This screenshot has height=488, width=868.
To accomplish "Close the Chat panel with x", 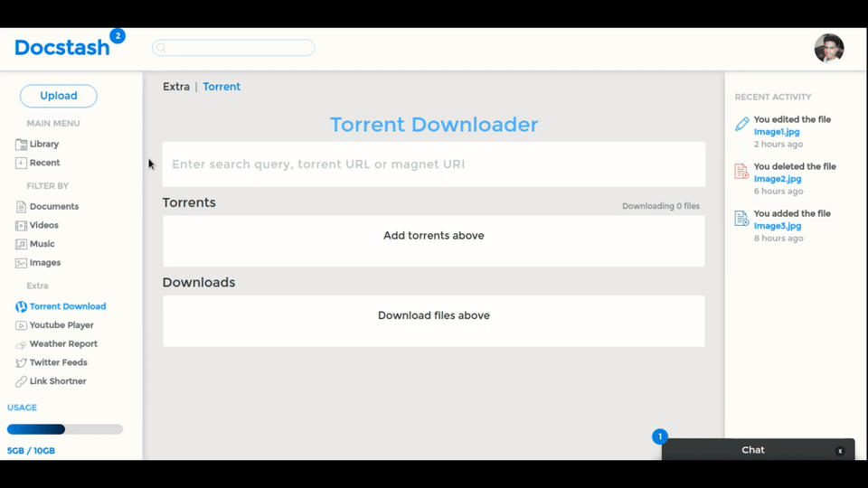I will pos(840,450).
